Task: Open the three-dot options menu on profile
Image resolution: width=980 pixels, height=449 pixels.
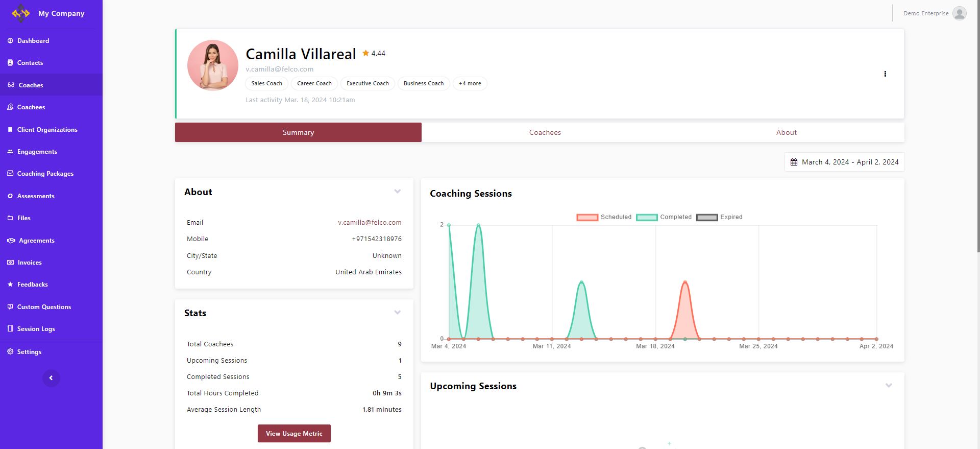Action: point(885,74)
